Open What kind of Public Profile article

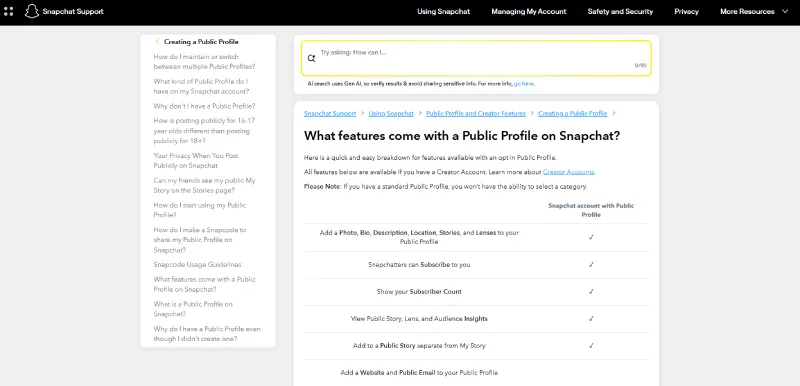[201, 86]
